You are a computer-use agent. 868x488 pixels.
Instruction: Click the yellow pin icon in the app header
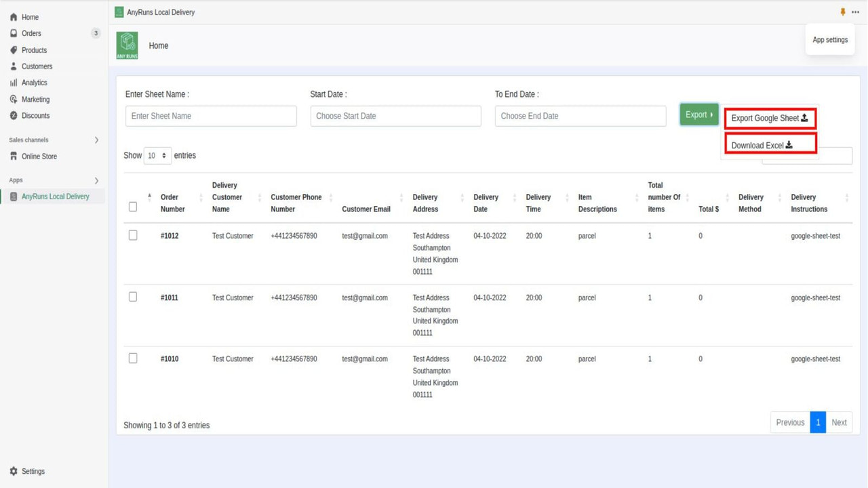842,12
